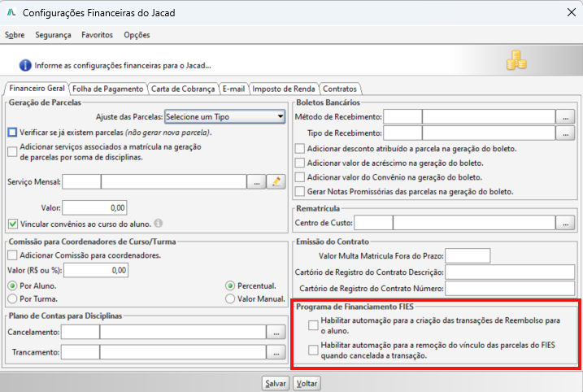Viewport: 583px width, 392px height.
Task: Check Adicionar valor de acréscimo checkbox
Action: point(300,163)
